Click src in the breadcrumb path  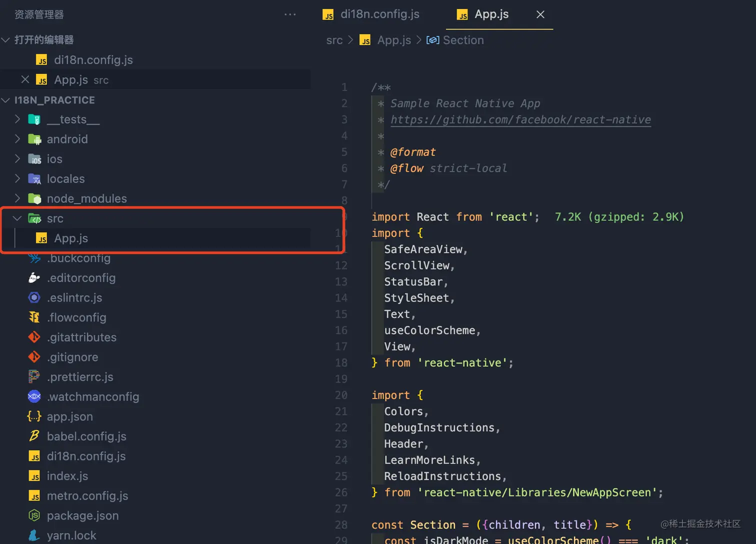coord(334,40)
